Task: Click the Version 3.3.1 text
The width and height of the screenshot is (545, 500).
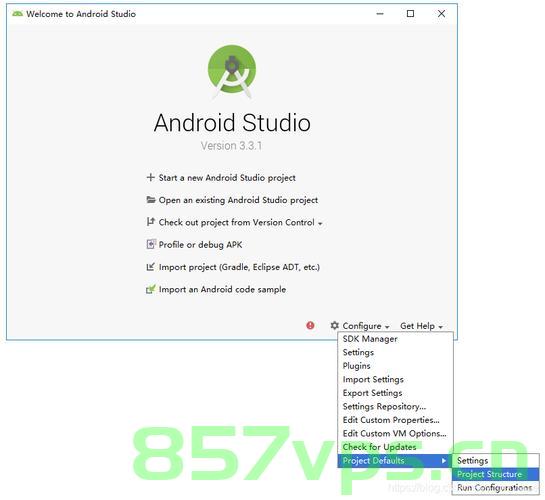Action: [x=231, y=146]
